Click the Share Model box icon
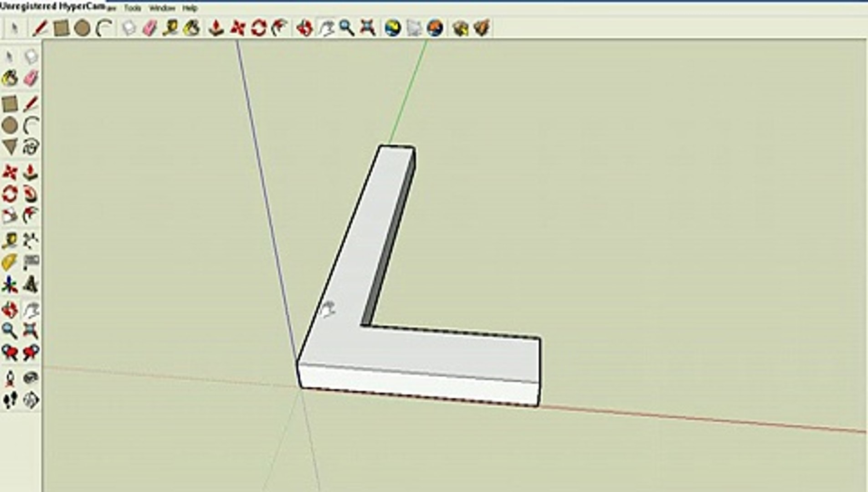 [482, 28]
